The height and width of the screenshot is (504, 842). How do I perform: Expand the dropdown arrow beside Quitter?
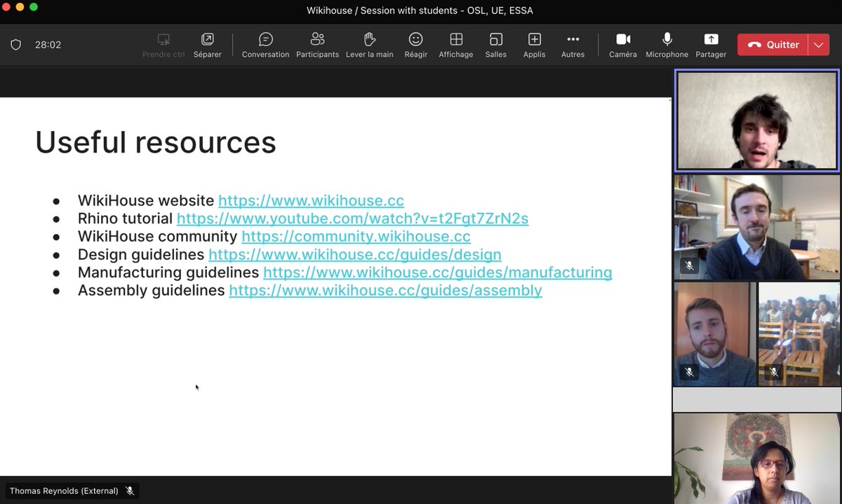[x=819, y=45]
